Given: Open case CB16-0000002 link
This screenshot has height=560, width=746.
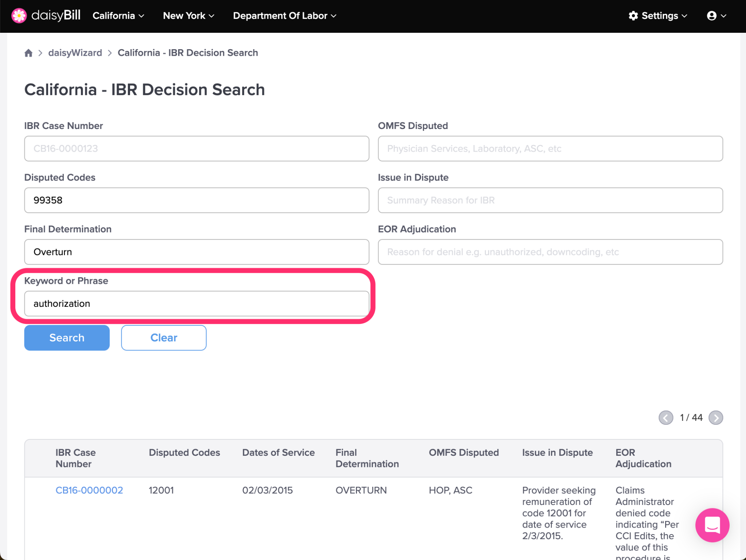Looking at the screenshot, I should click(x=89, y=490).
